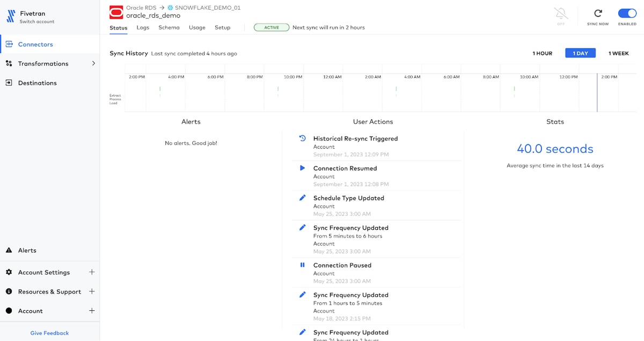
Task: Click the Schedule Type Updated pencil icon
Action: click(302, 198)
